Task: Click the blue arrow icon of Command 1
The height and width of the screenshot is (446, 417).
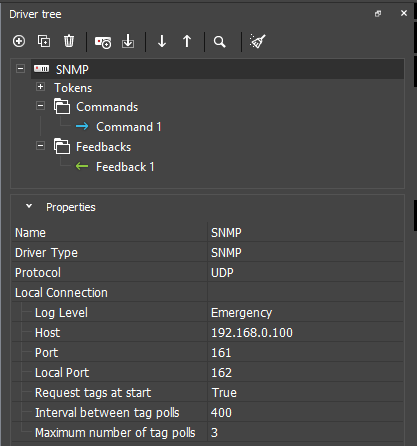Action: click(82, 126)
